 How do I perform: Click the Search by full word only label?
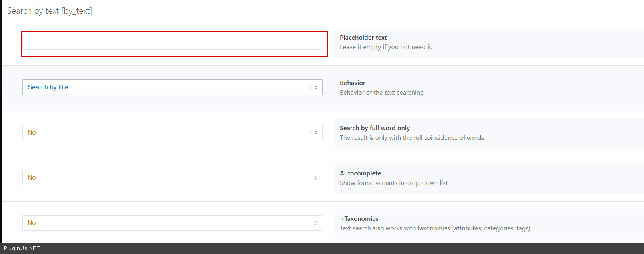point(375,128)
